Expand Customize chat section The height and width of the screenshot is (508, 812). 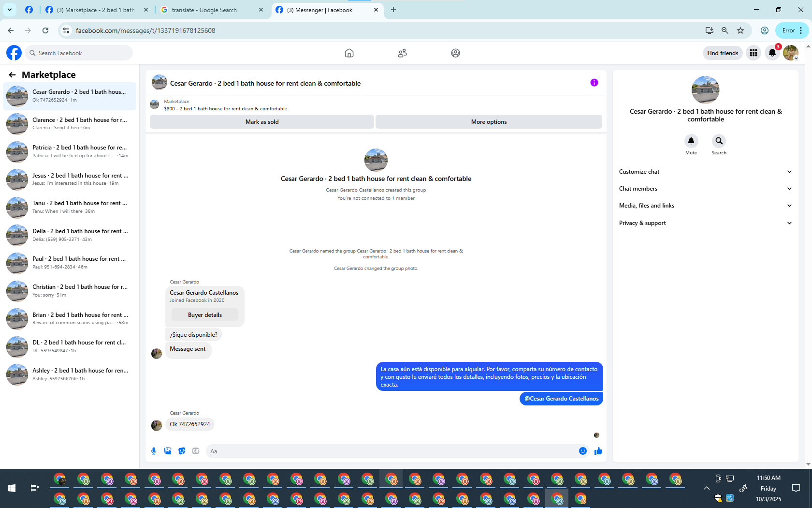[x=705, y=172]
